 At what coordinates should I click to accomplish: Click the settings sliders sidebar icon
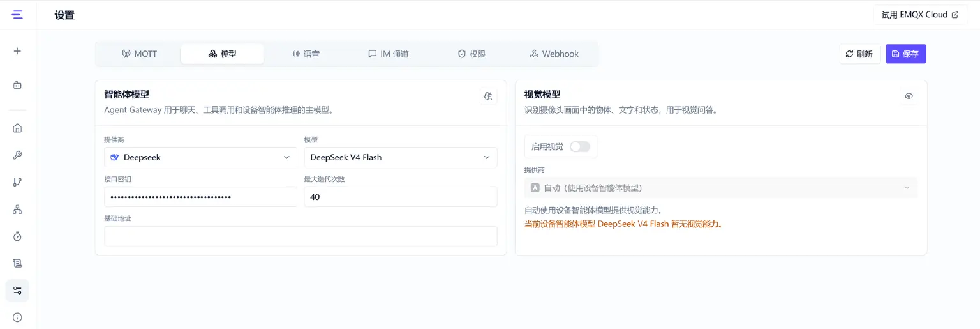17,291
